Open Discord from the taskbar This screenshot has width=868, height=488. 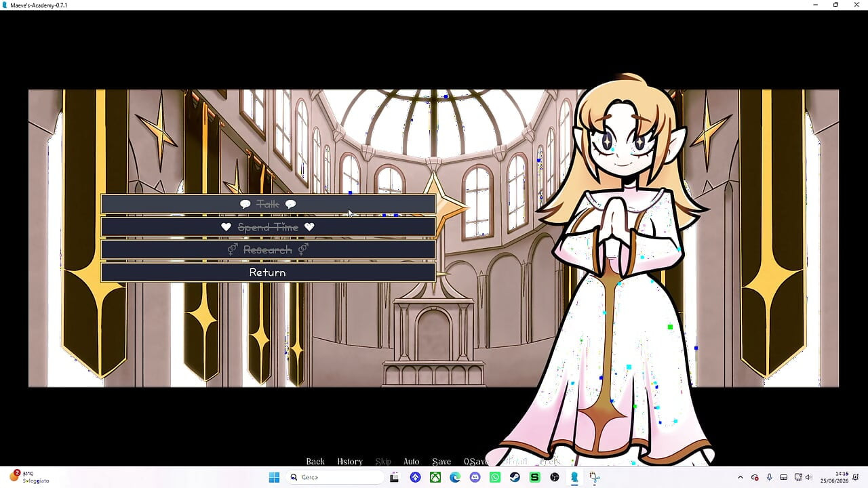pos(475,477)
